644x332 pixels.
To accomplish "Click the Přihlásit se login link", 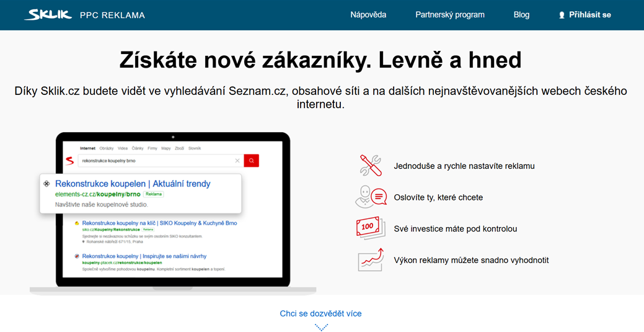I will click(x=590, y=15).
